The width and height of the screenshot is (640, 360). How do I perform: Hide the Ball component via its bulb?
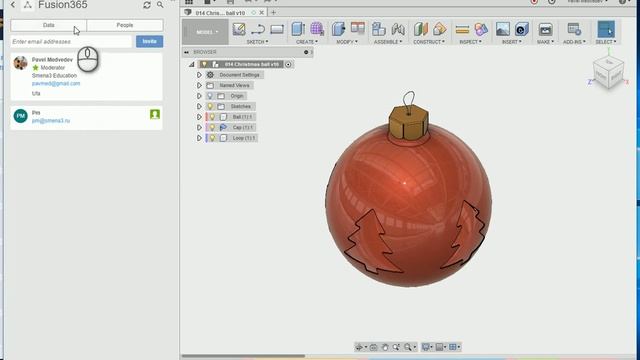click(212, 117)
